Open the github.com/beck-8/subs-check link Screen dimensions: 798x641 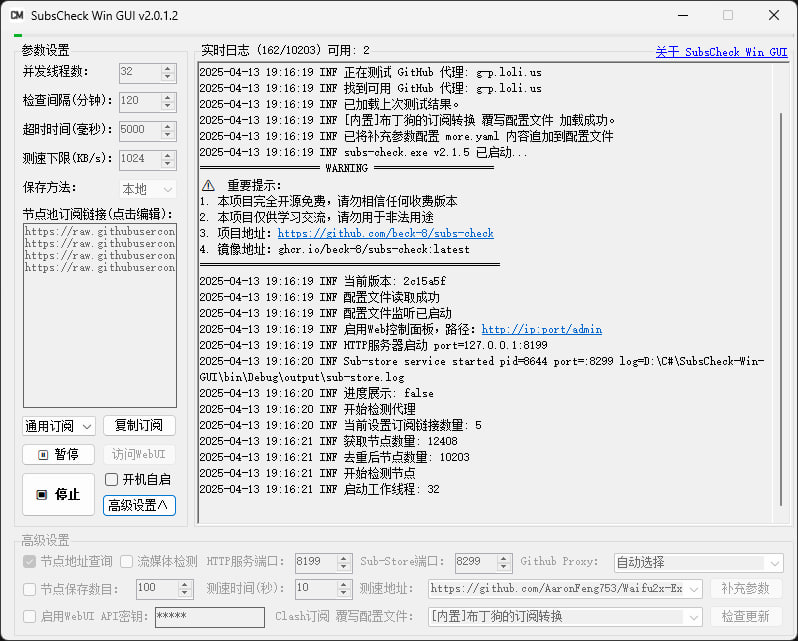click(385, 233)
